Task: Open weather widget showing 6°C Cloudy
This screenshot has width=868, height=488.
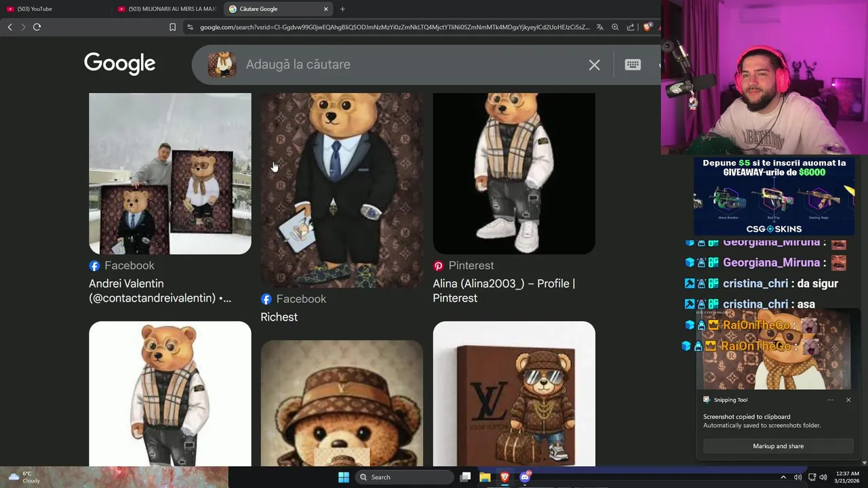Action: click(23, 477)
